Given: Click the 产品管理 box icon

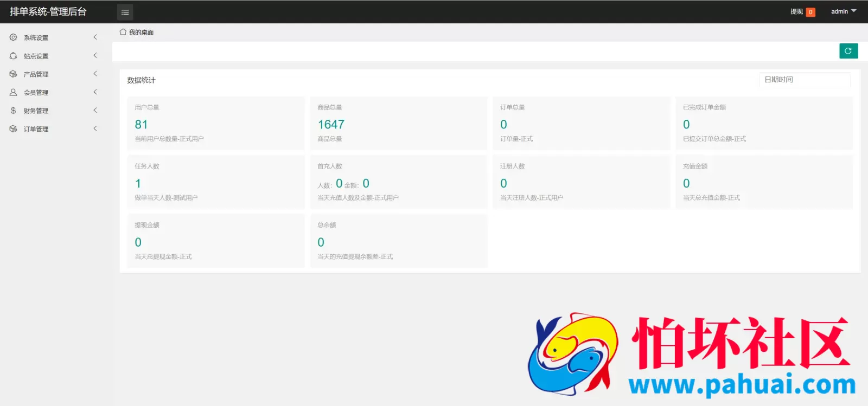Looking at the screenshot, I should point(14,74).
